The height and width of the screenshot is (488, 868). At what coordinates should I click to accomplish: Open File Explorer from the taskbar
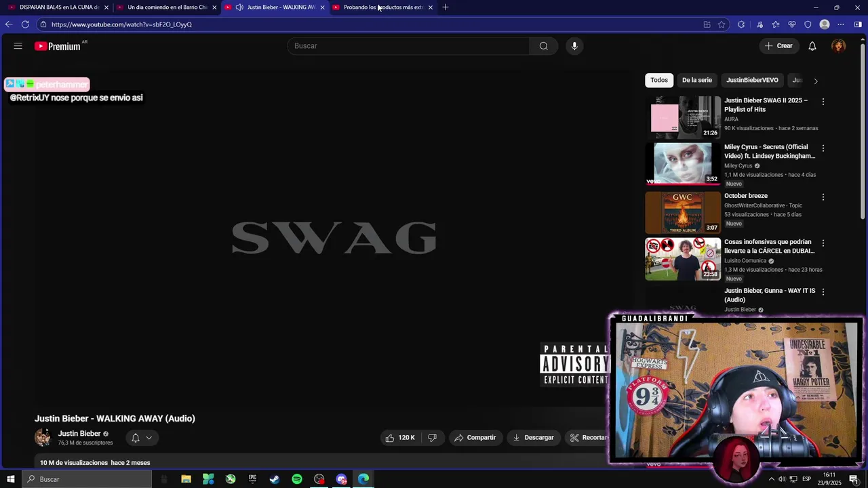(186, 479)
